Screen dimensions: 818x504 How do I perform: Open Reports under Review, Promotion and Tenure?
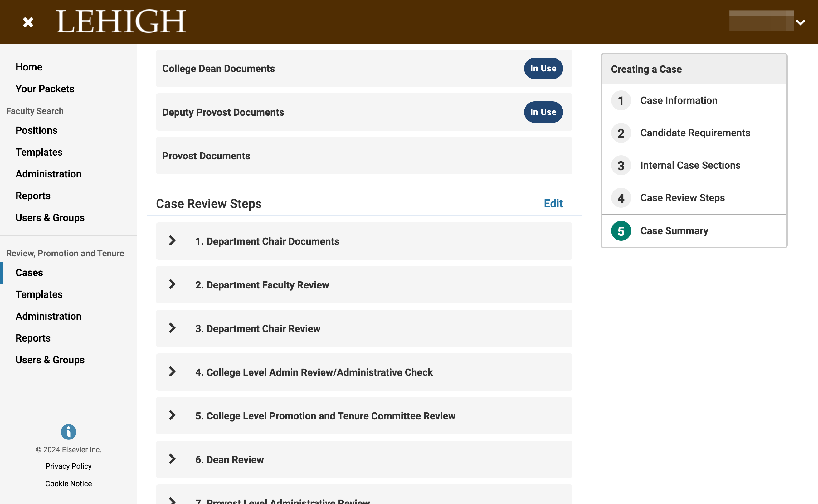pyautogui.click(x=33, y=338)
